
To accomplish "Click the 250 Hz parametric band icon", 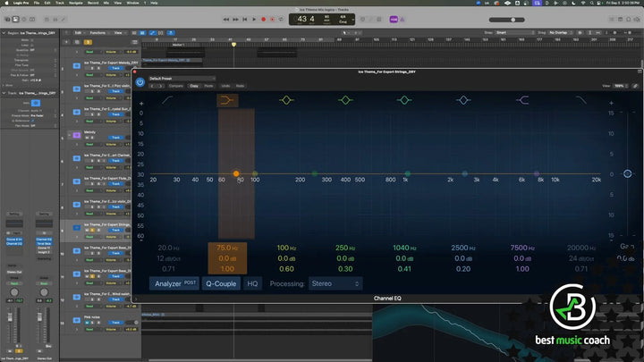I will click(345, 100).
